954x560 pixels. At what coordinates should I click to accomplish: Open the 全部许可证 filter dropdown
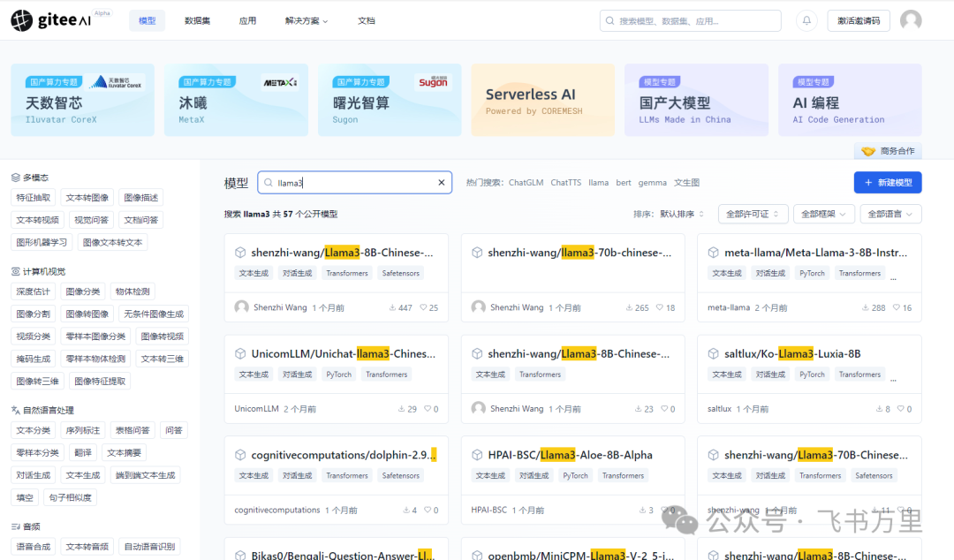click(x=753, y=215)
